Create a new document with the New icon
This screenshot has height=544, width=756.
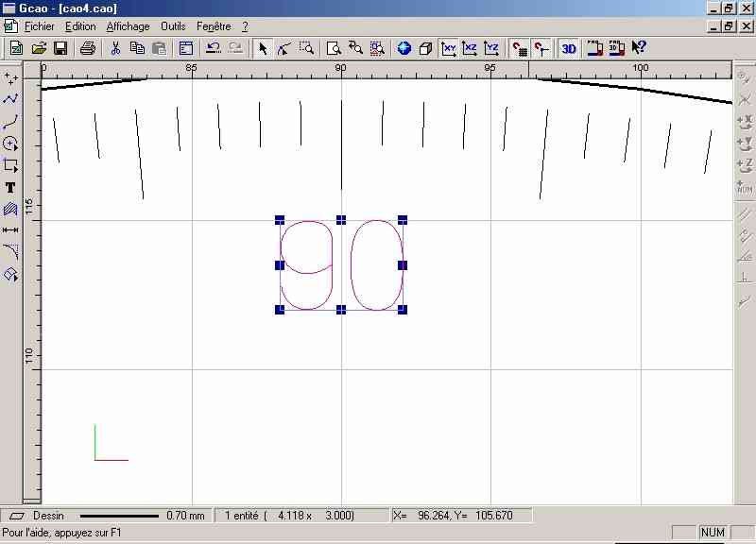click(16, 48)
